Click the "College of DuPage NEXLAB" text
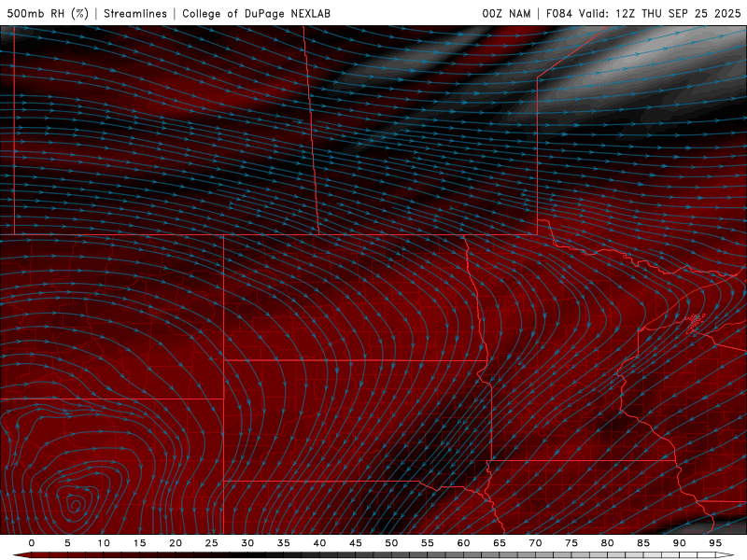Image resolution: width=747 pixels, height=560 pixels. click(256, 13)
